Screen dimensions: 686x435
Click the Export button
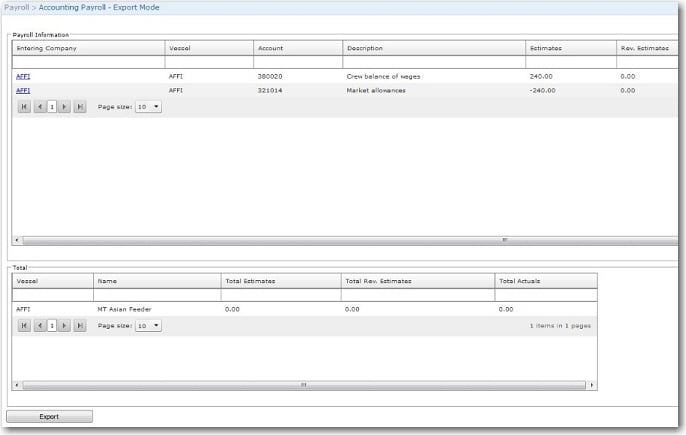pos(49,416)
